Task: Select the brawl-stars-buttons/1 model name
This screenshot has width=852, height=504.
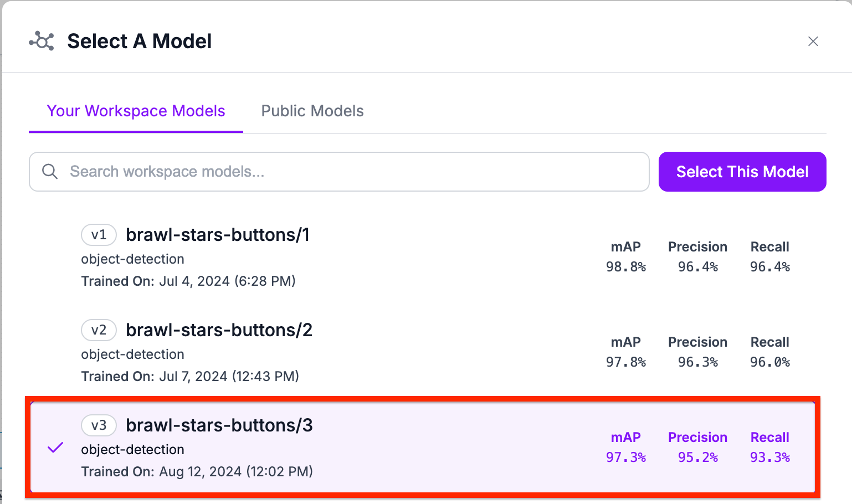Action: click(x=217, y=235)
